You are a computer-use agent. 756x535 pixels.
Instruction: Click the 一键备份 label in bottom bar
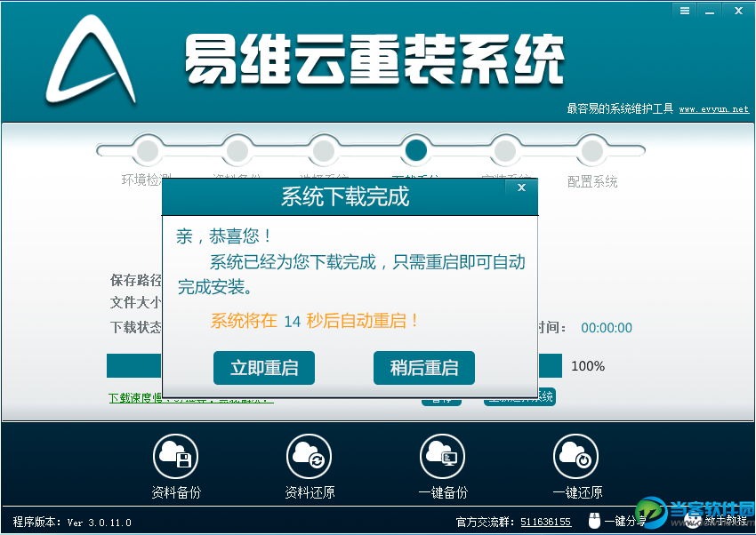pyautogui.click(x=443, y=492)
